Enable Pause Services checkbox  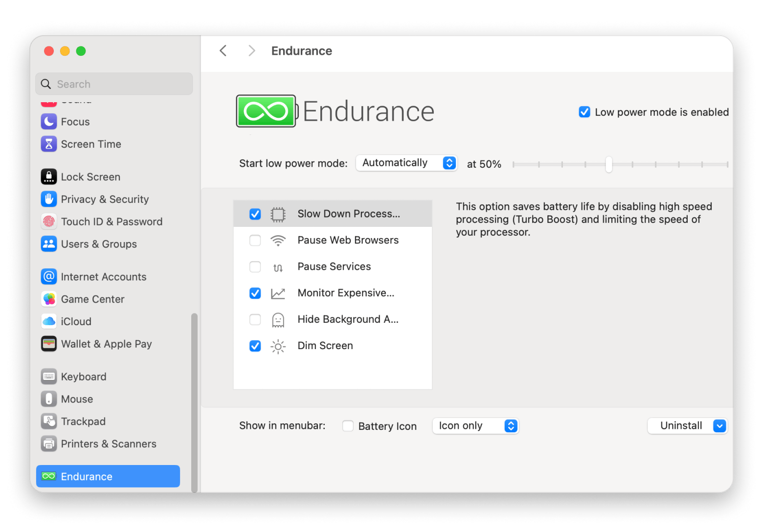255,267
